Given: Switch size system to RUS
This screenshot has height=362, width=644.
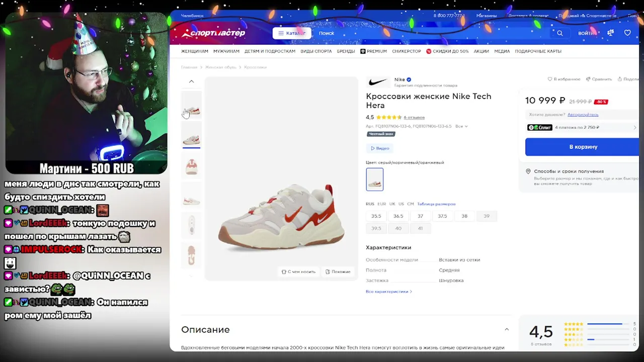Looking at the screenshot, I should [370, 204].
